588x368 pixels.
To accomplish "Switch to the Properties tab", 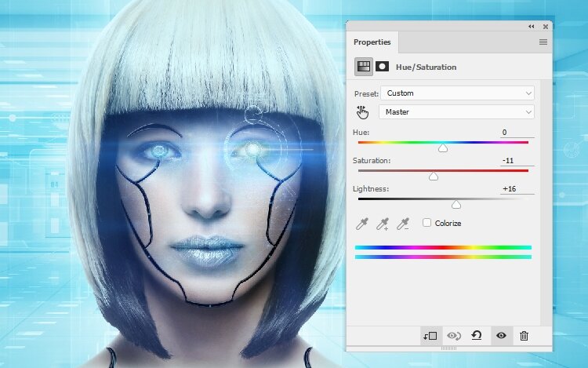I will (372, 42).
